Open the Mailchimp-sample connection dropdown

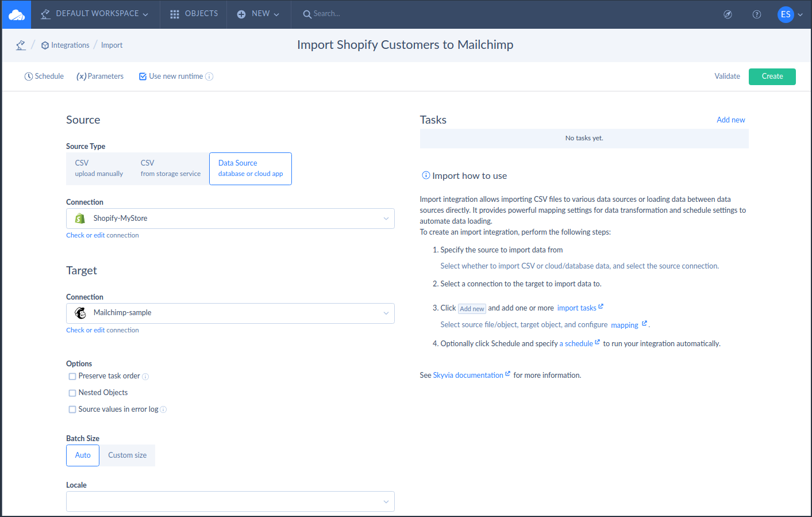coord(230,313)
